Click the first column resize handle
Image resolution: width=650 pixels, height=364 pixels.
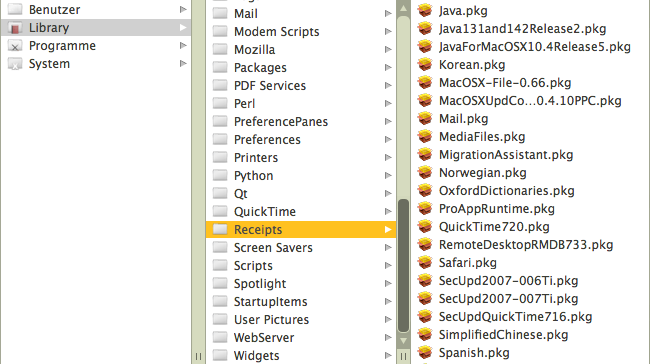pyautogui.click(x=198, y=356)
